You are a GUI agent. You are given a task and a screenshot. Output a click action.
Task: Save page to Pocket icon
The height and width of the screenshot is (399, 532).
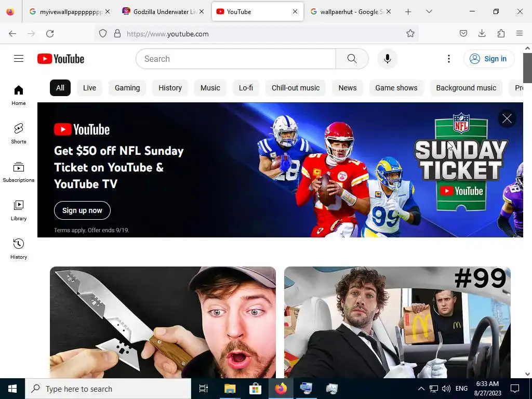coord(463,33)
